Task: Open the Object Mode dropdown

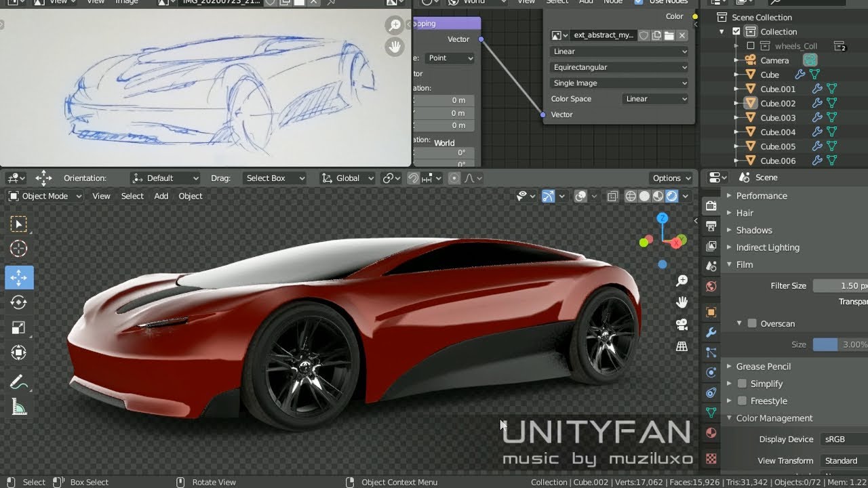Action: tap(45, 196)
